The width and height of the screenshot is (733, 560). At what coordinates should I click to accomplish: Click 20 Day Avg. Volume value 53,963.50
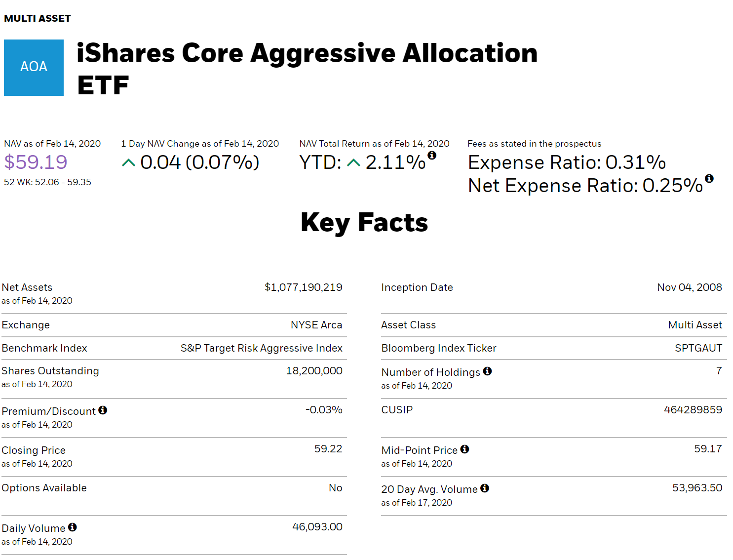[x=697, y=488]
